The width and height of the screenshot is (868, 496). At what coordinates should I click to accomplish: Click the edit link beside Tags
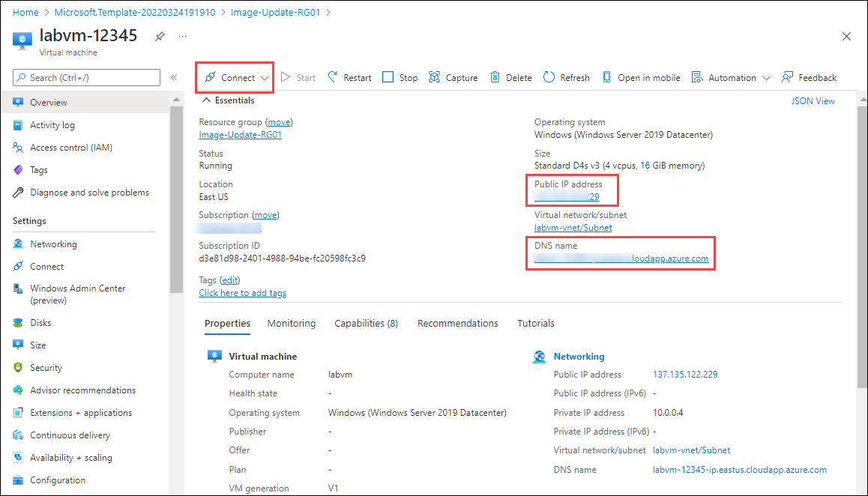pos(229,280)
